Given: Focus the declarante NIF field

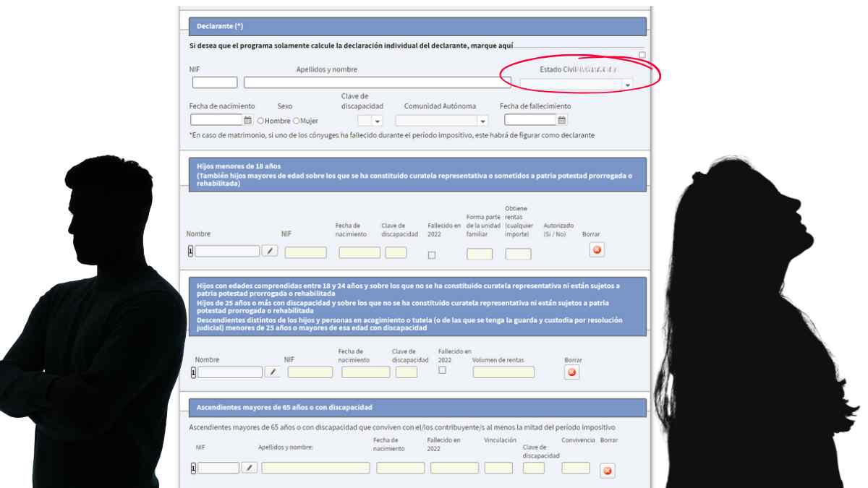Looking at the screenshot, I should point(215,82).
